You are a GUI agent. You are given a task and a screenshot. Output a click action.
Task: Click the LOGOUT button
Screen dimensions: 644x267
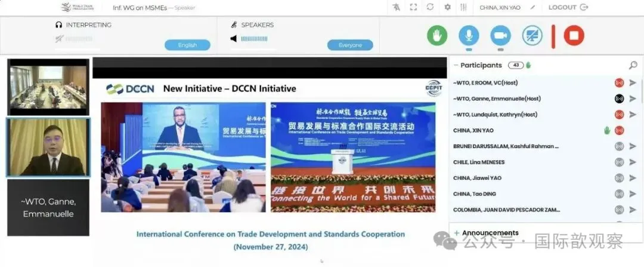pyautogui.click(x=568, y=8)
